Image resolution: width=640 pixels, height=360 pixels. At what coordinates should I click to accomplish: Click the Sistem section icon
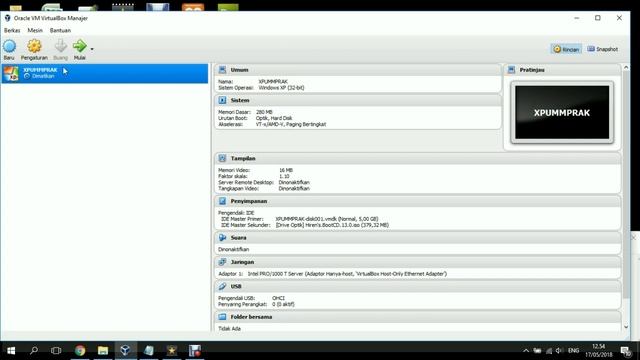pyautogui.click(x=222, y=100)
